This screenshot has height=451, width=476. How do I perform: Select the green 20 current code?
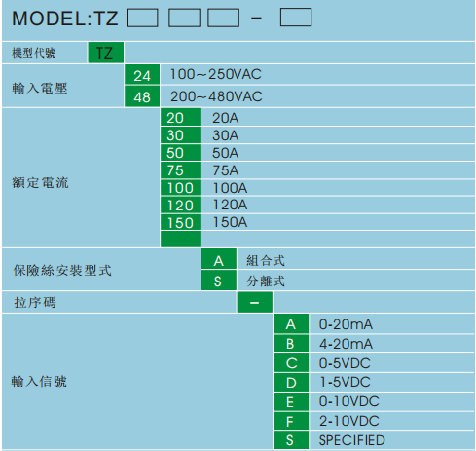pos(180,117)
